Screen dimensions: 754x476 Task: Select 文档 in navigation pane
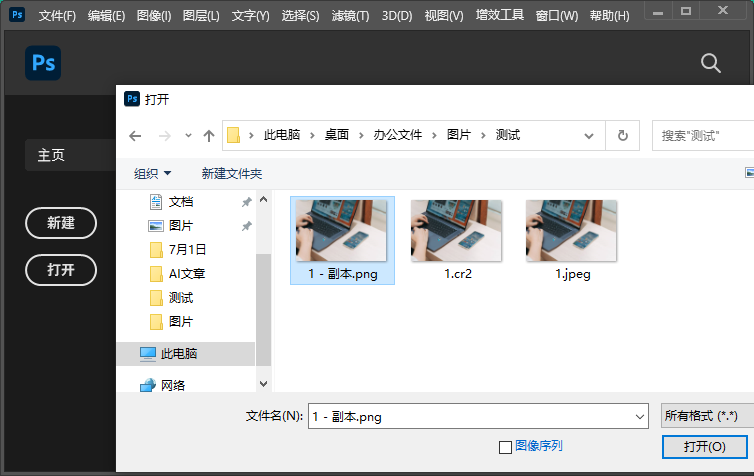(181, 202)
